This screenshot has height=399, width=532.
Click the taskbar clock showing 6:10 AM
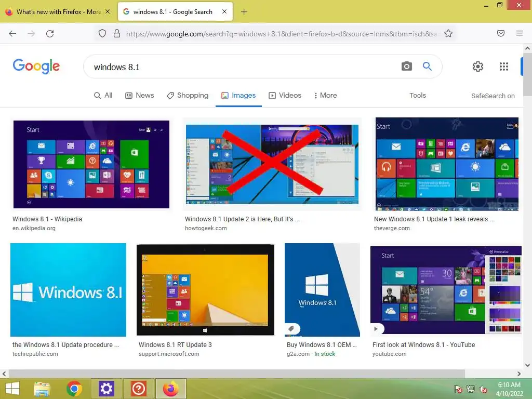(x=509, y=389)
